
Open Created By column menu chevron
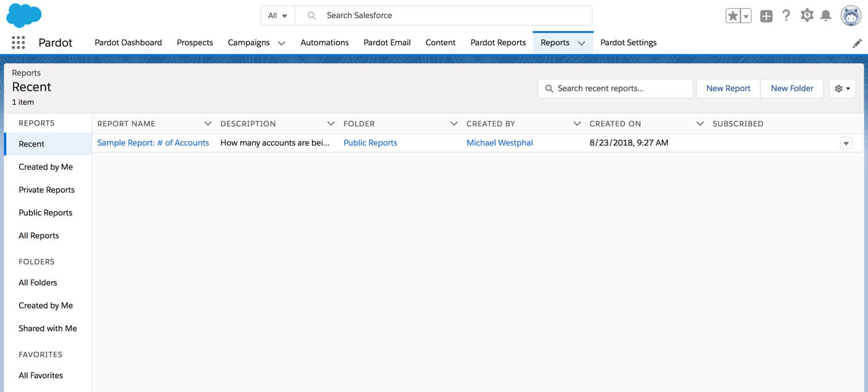pyautogui.click(x=577, y=124)
